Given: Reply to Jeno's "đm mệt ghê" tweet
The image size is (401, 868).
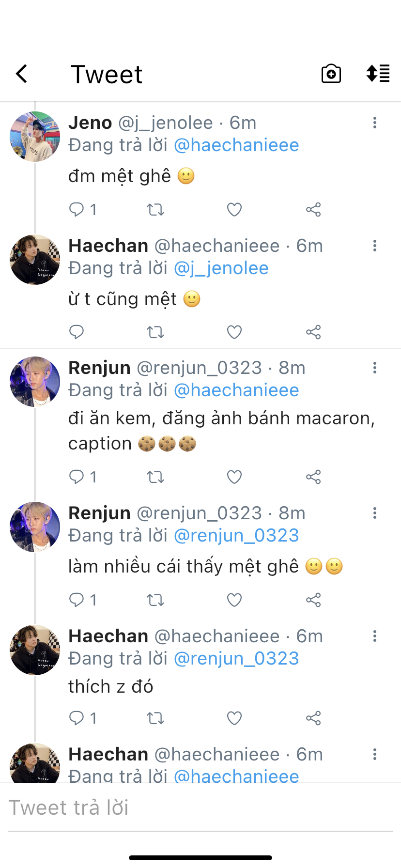Looking at the screenshot, I should click(x=77, y=209).
